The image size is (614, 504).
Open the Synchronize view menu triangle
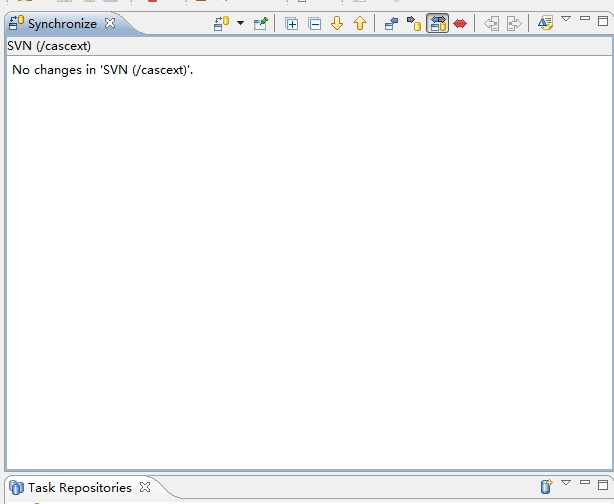(x=566, y=19)
